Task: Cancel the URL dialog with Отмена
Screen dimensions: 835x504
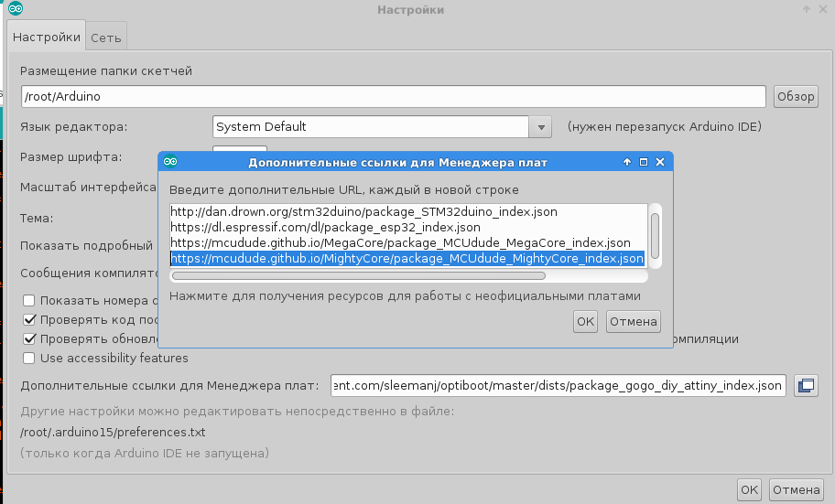Action: [x=634, y=321]
